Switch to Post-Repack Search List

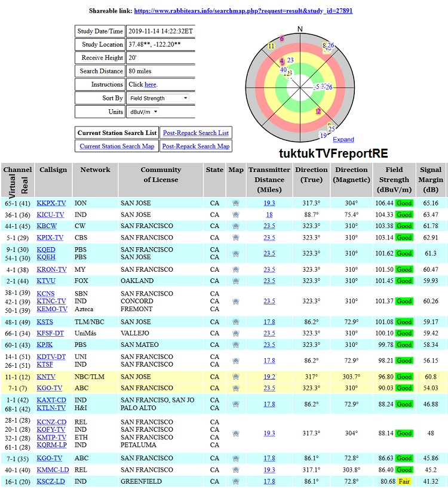coord(195,133)
